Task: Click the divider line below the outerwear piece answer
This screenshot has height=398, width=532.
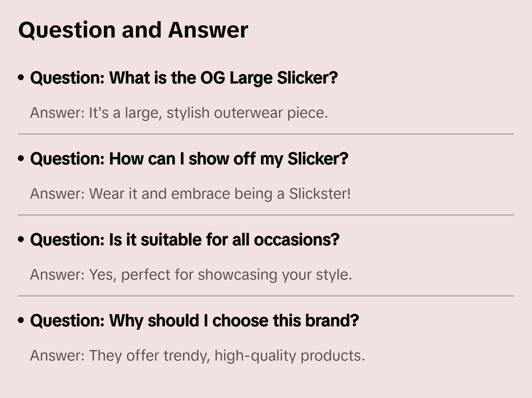Action: [x=266, y=134]
